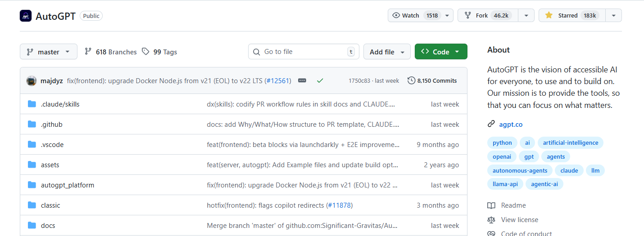Viewport: 644px width, 236px height.
Task: Open the View license link
Action: click(519, 220)
